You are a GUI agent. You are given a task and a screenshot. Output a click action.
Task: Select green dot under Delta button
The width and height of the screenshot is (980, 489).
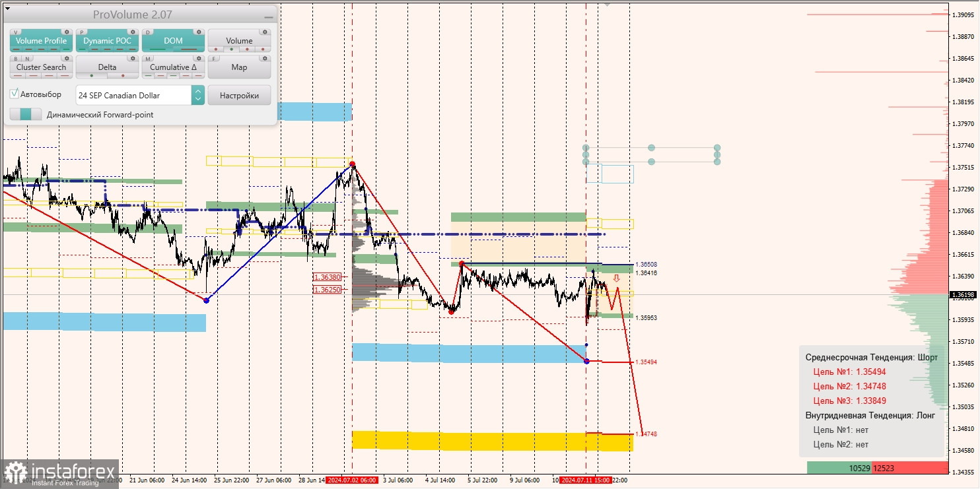click(92, 76)
